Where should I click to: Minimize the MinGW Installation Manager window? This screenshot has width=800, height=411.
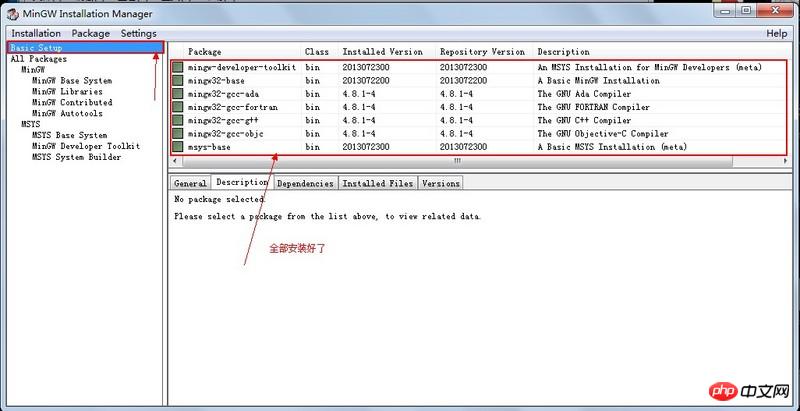[x=725, y=10]
